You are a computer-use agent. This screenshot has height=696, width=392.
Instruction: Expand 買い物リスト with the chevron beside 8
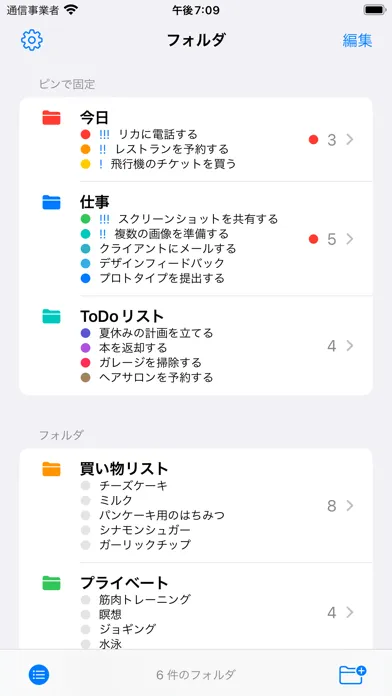coord(350,506)
